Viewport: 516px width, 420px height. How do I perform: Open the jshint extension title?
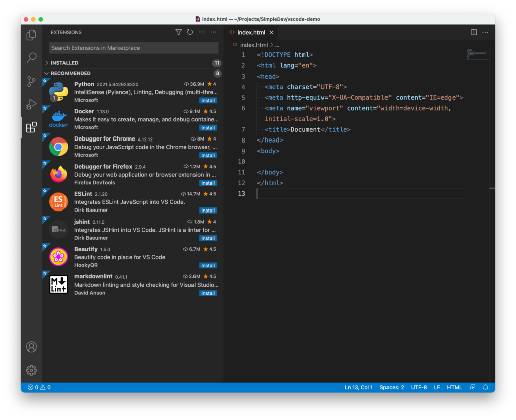pos(82,222)
